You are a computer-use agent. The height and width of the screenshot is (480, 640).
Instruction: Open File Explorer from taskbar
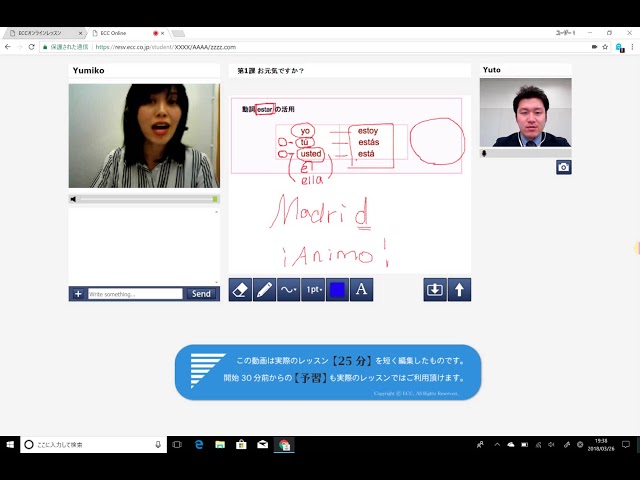click(220, 444)
